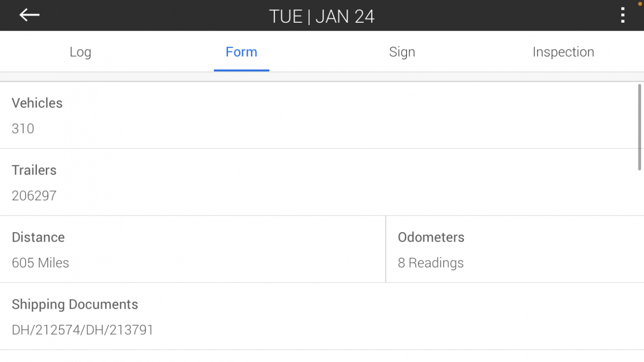Open the Trailers field label

coord(34,170)
